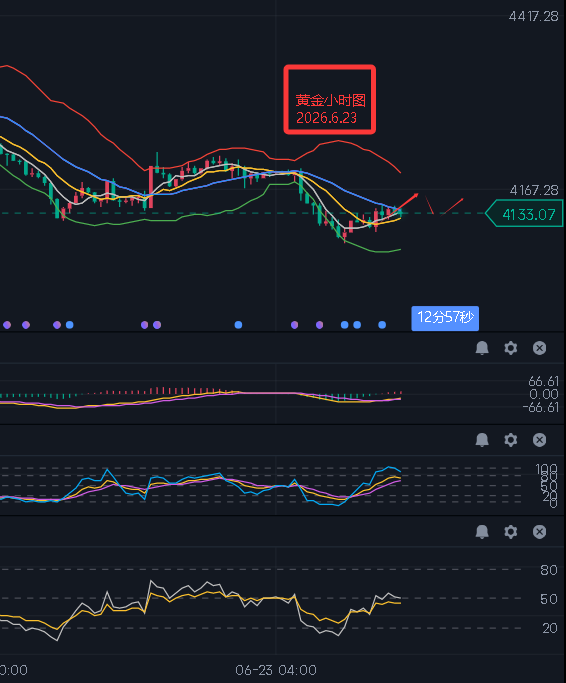
Task: Open settings gear of the RSI 80/50/20 panel
Action: (511, 531)
